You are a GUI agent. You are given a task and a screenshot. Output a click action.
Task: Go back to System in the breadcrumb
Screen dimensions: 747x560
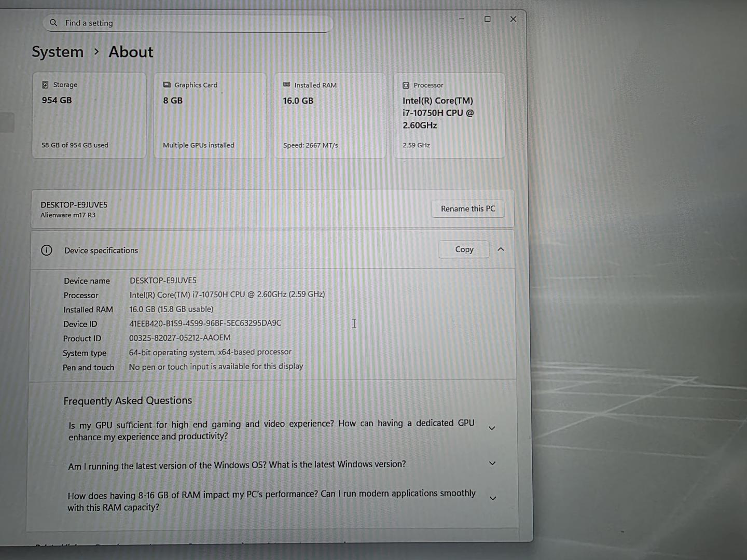tap(58, 52)
